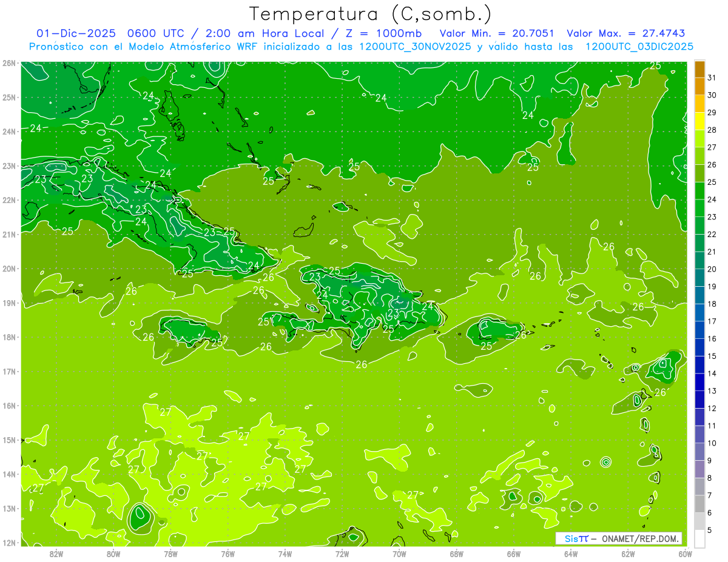Screen dimensions: 728x562
Task: Click the "6" color scale label
Action: point(710,513)
